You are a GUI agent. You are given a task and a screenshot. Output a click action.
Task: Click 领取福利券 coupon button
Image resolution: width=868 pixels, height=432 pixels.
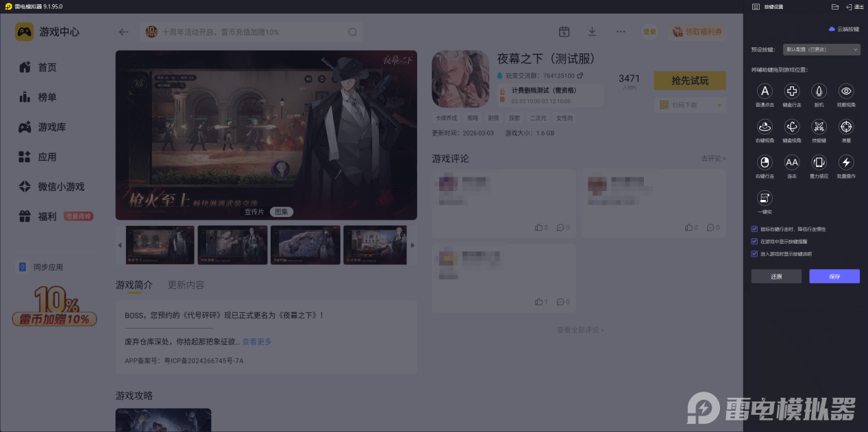click(697, 31)
